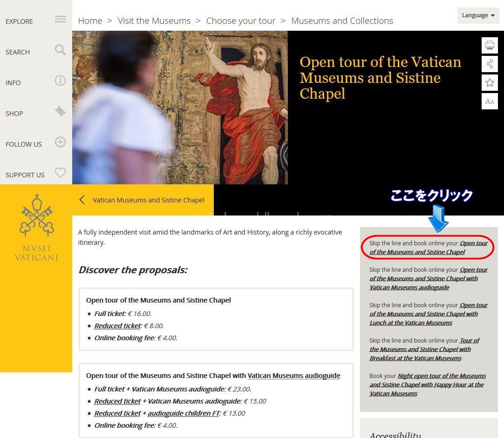This screenshot has width=504, height=438.
Task: Open the Info circle icon
Action: coord(60,81)
